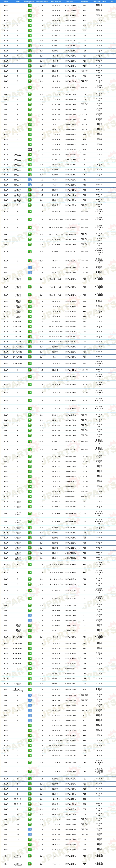The width and height of the screenshot is (116, 868).
Task: Click the MINI KABRIOLET model cell
Action: (x=18, y=864)
